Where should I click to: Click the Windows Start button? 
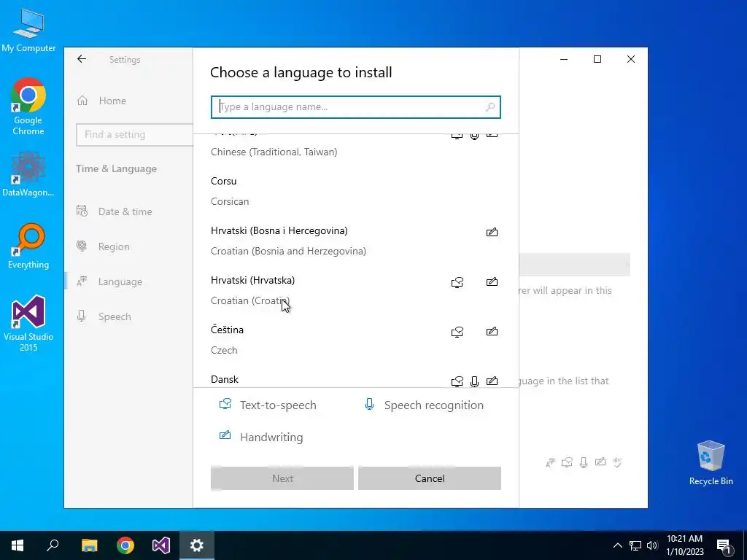(18, 545)
